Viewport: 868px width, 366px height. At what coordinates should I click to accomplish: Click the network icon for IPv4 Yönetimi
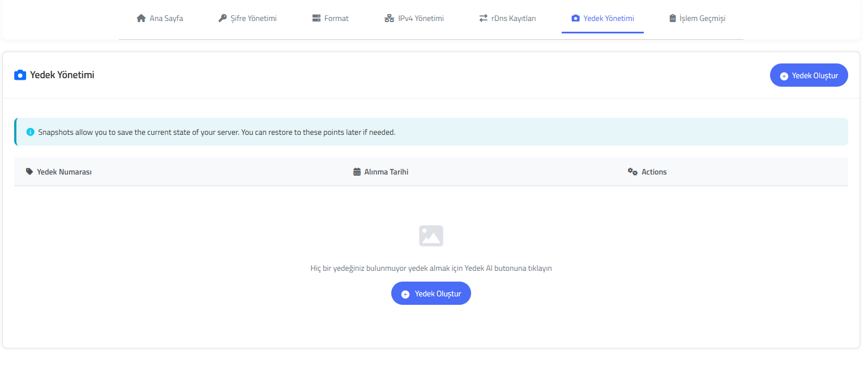[x=389, y=18]
